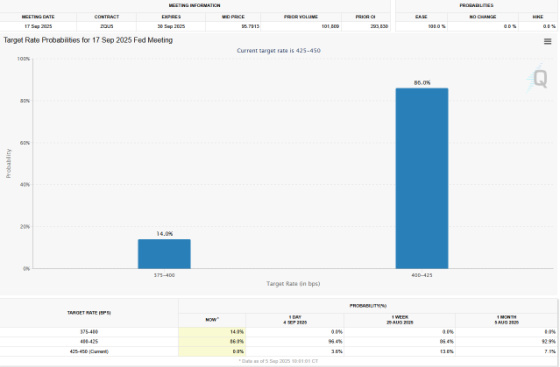Click the MID PRICE column header

coord(233,17)
